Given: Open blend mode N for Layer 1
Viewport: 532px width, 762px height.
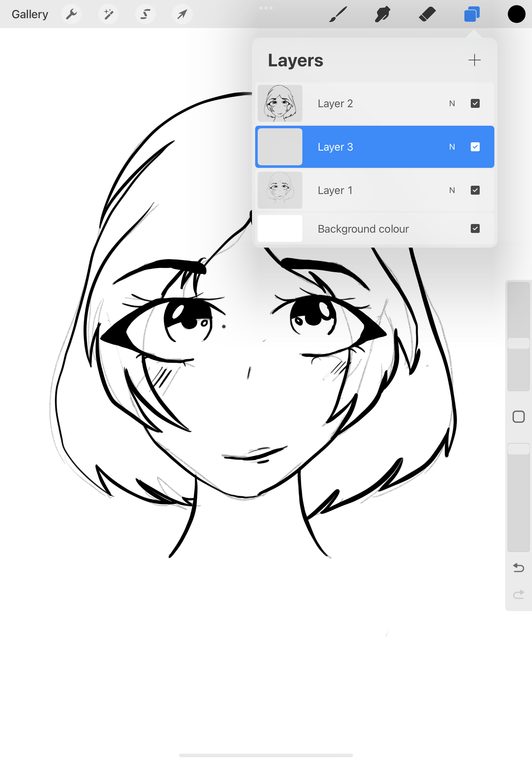Looking at the screenshot, I should (x=452, y=190).
